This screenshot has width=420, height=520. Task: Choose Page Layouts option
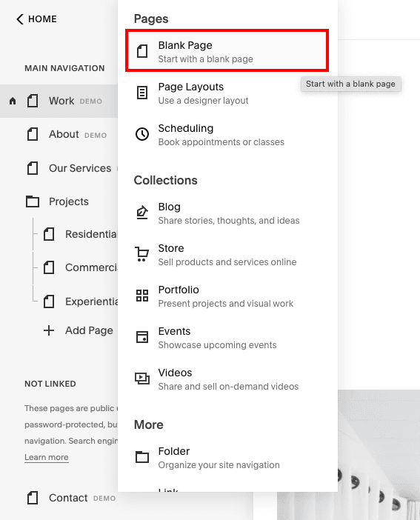point(227,93)
